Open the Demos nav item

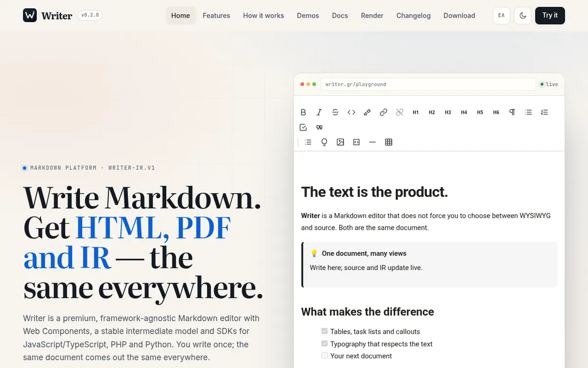click(x=308, y=16)
